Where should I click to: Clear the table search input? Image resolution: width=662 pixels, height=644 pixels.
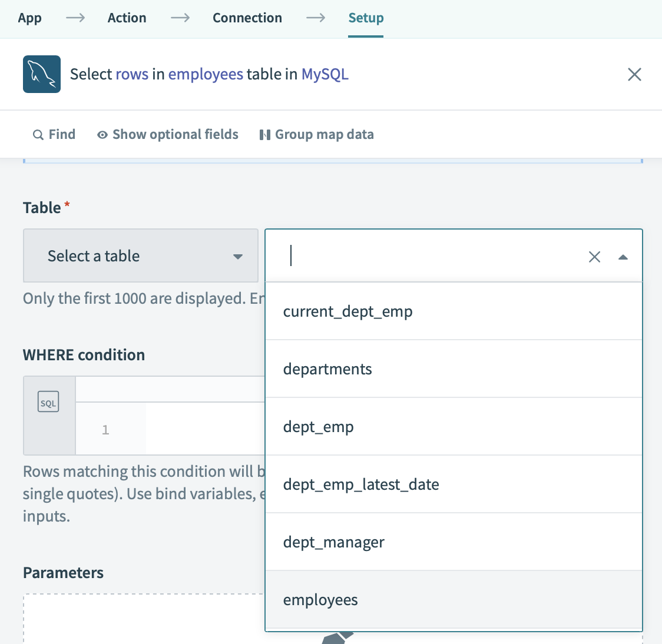(594, 257)
